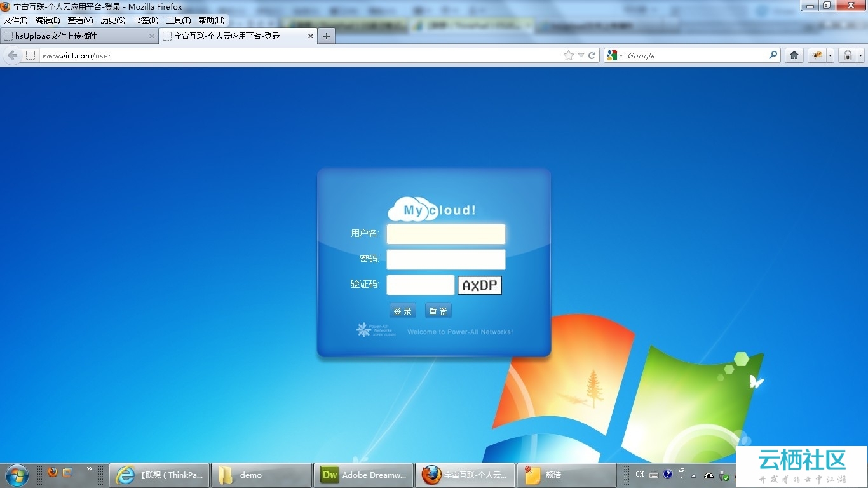
Task: Click the magnifier icon in the search box
Action: 773,55
